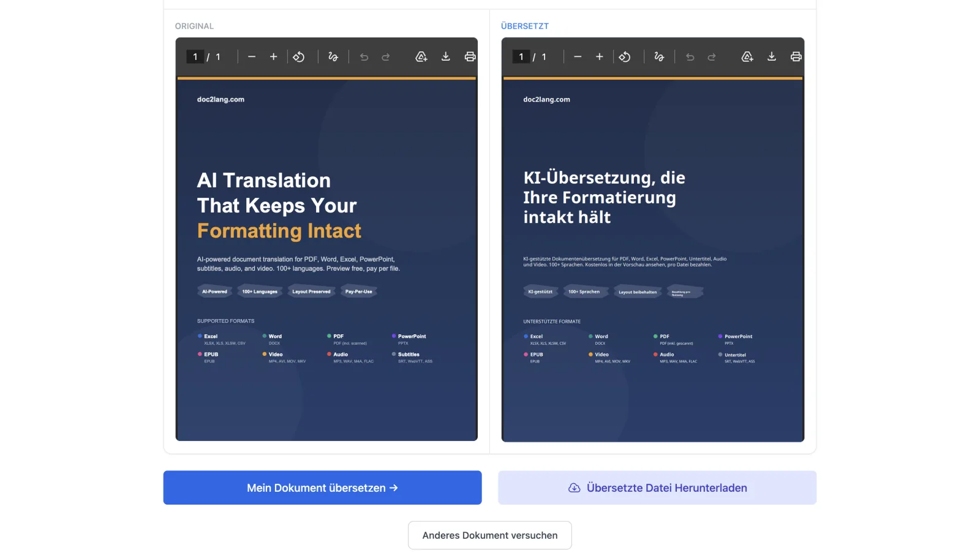This screenshot has width=980, height=553.
Task: Click 'KI-gestützt' tag in translated page
Action: click(540, 292)
